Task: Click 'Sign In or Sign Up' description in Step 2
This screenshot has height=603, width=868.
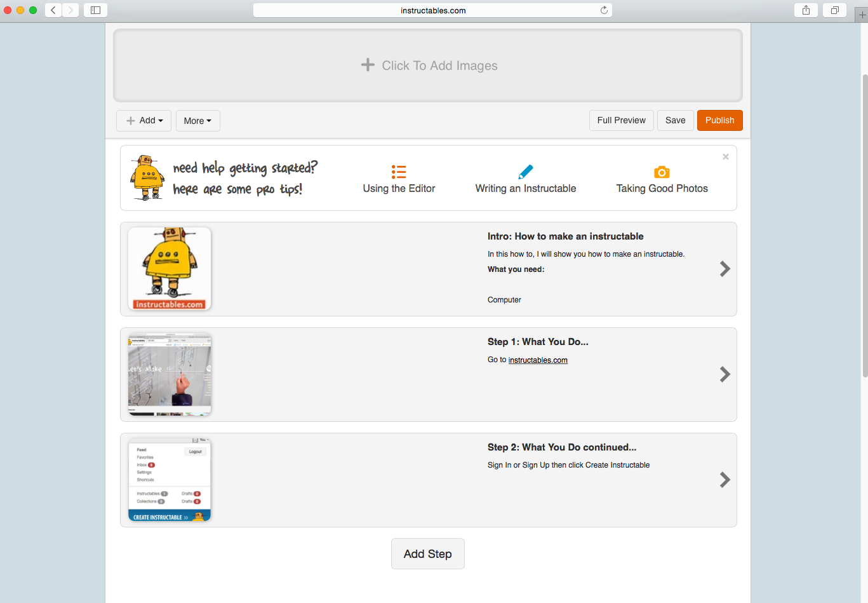Action: click(569, 465)
